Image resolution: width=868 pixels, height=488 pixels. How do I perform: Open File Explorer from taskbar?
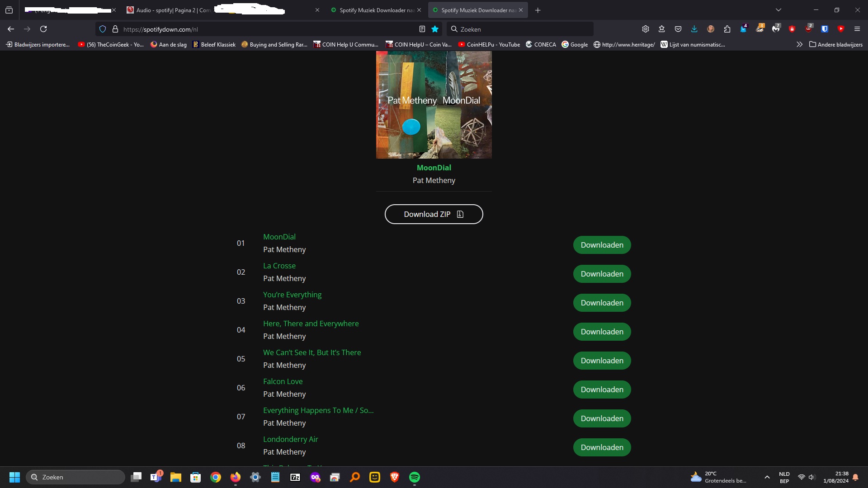coord(176,477)
